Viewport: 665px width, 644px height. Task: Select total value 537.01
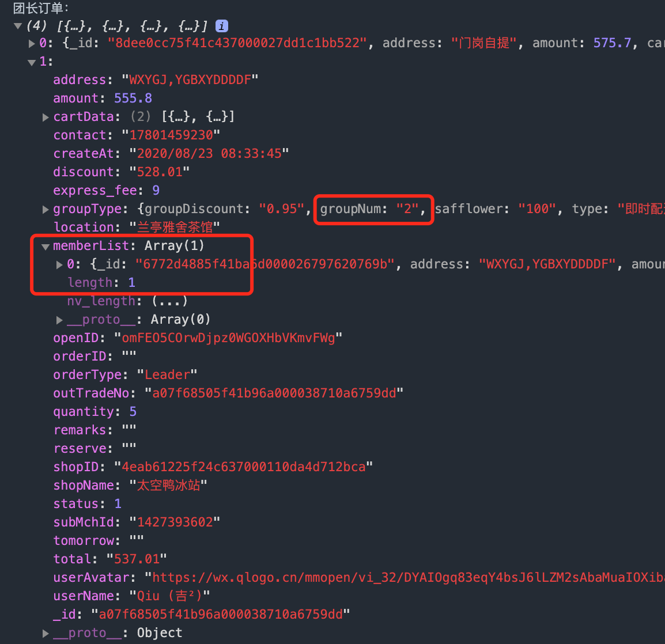[x=137, y=559]
